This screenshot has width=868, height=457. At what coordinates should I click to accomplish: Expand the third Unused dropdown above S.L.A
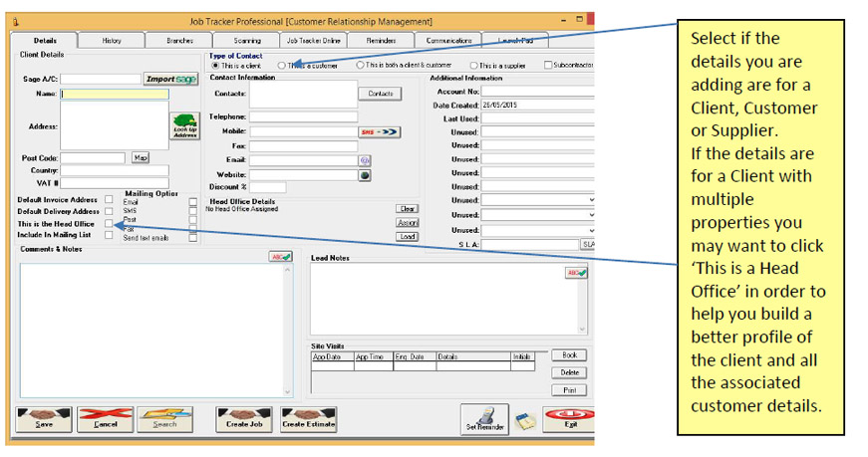(x=591, y=230)
